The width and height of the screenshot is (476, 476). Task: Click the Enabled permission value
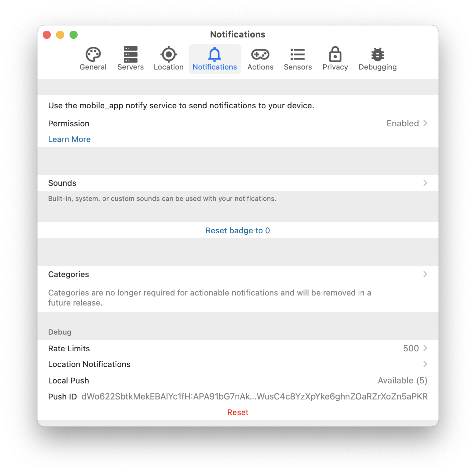403,123
